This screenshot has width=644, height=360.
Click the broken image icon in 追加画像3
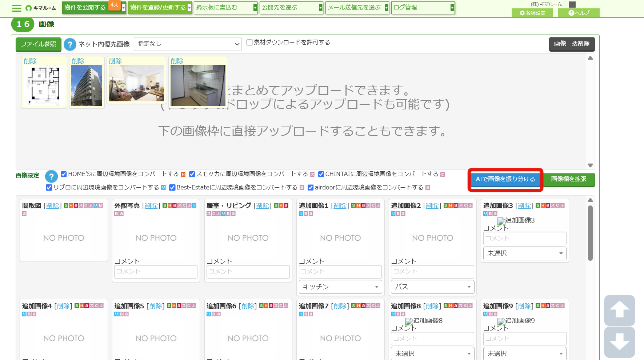coord(501,221)
